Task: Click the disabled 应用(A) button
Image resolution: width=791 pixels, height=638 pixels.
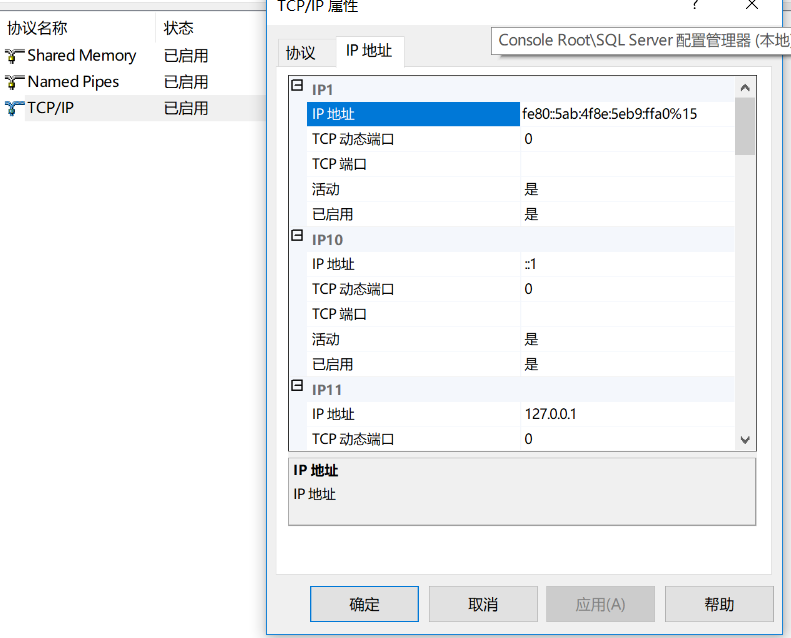Action: click(600, 604)
